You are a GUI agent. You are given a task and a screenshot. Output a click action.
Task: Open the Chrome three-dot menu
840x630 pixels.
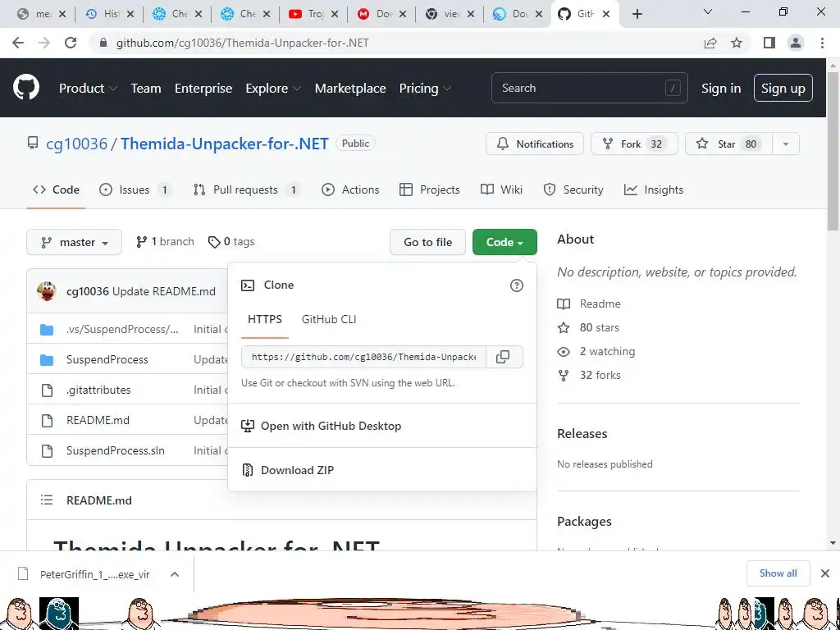(x=822, y=43)
